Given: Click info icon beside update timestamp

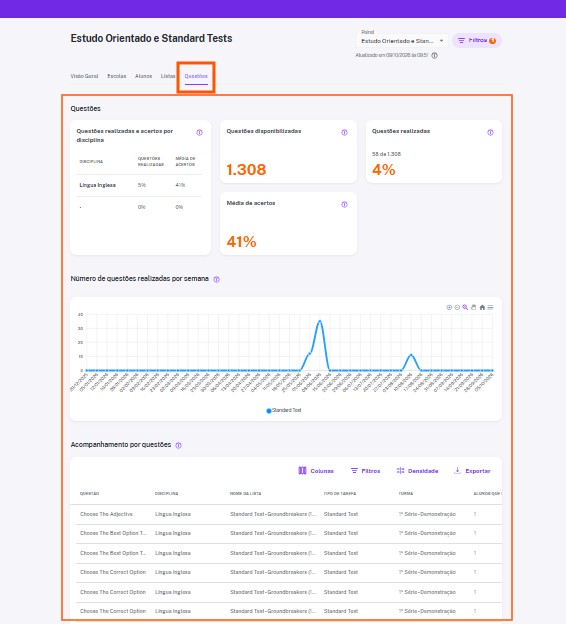Looking at the screenshot, I should 435,55.
